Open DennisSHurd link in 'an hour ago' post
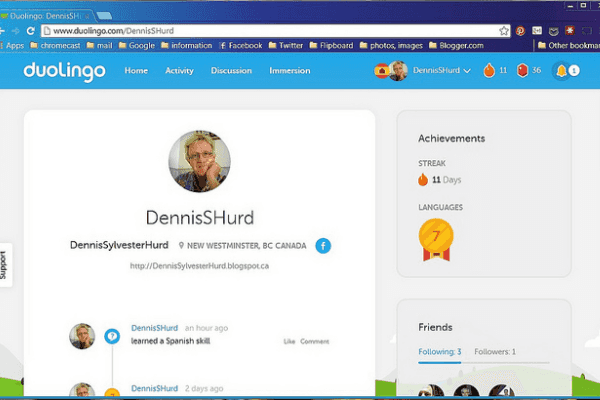The width and height of the screenshot is (600, 400). 155,328
